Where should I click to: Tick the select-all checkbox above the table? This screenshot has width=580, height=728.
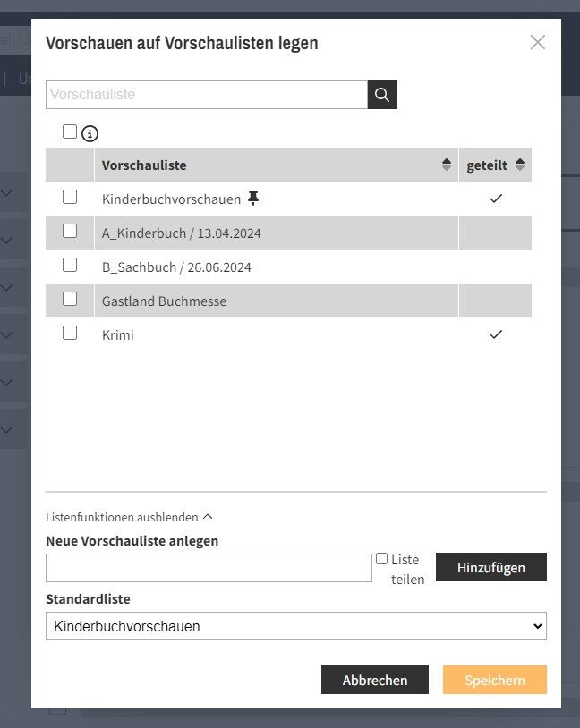pyautogui.click(x=70, y=131)
